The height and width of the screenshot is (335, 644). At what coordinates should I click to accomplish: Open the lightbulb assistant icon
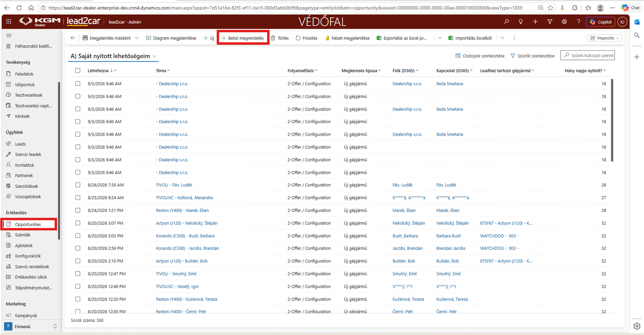click(x=521, y=22)
